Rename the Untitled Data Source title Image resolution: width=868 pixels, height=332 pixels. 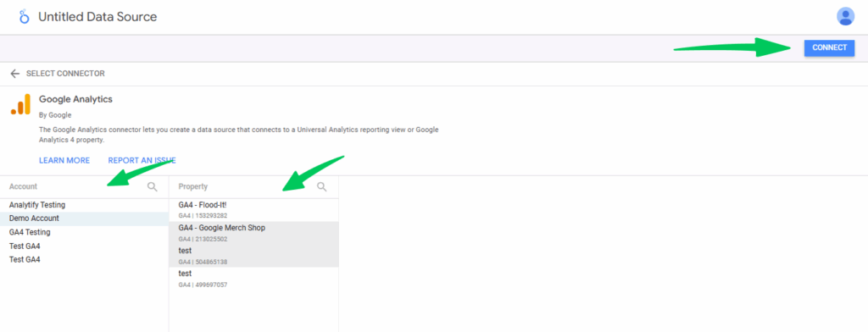coord(97,17)
